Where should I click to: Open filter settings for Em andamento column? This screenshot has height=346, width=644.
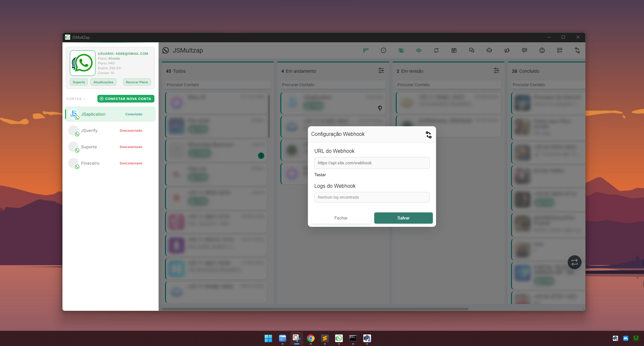[381, 70]
